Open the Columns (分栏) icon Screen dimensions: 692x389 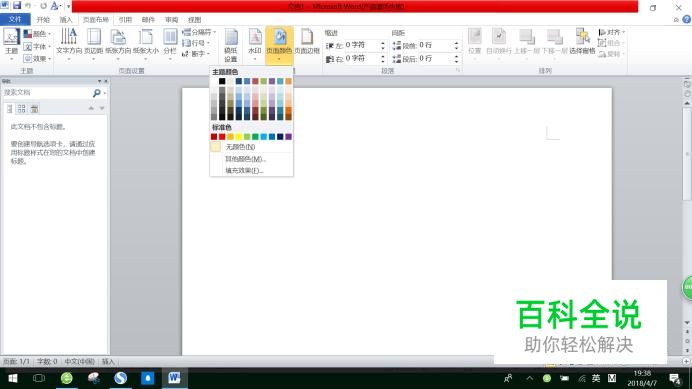click(170, 43)
